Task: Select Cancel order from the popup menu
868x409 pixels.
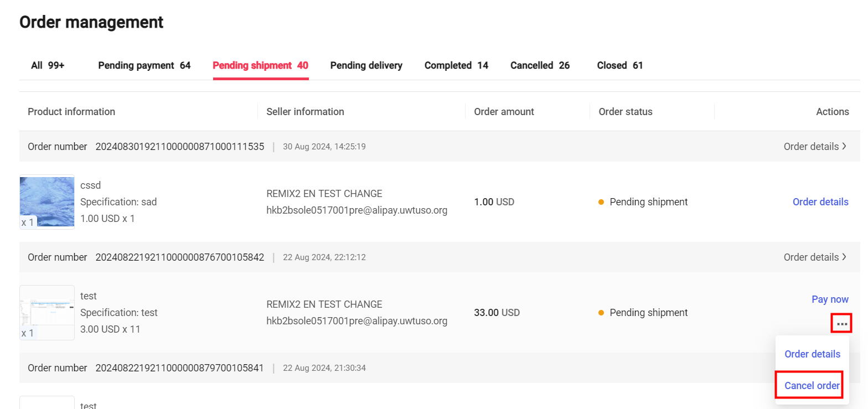Action: (x=812, y=386)
